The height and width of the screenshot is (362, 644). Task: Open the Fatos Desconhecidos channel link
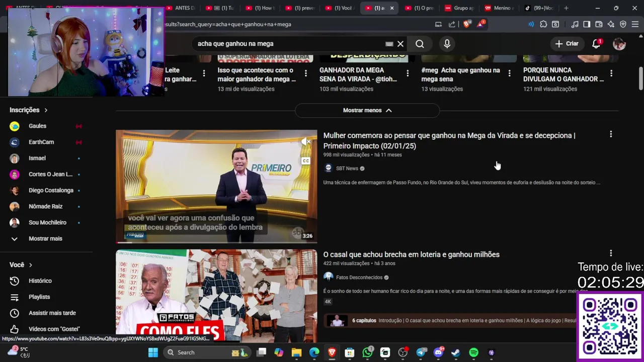click(x=359, y=278)
